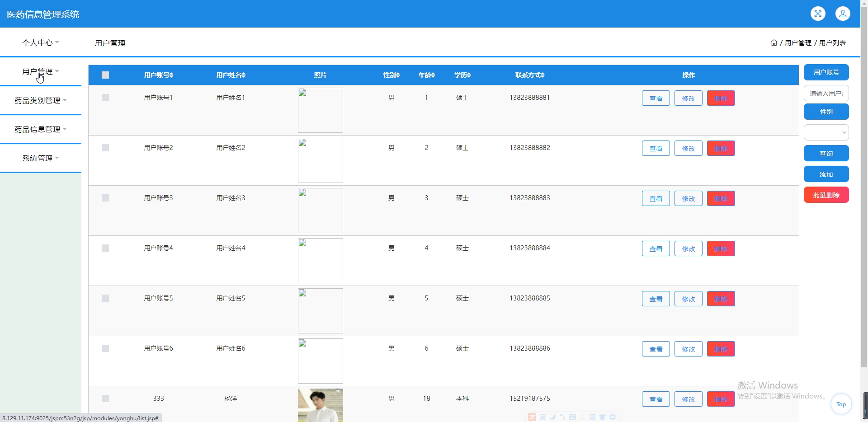Click 修改 for 用户账号2
This screenshot has height=422, width=868.
point(689,148)
